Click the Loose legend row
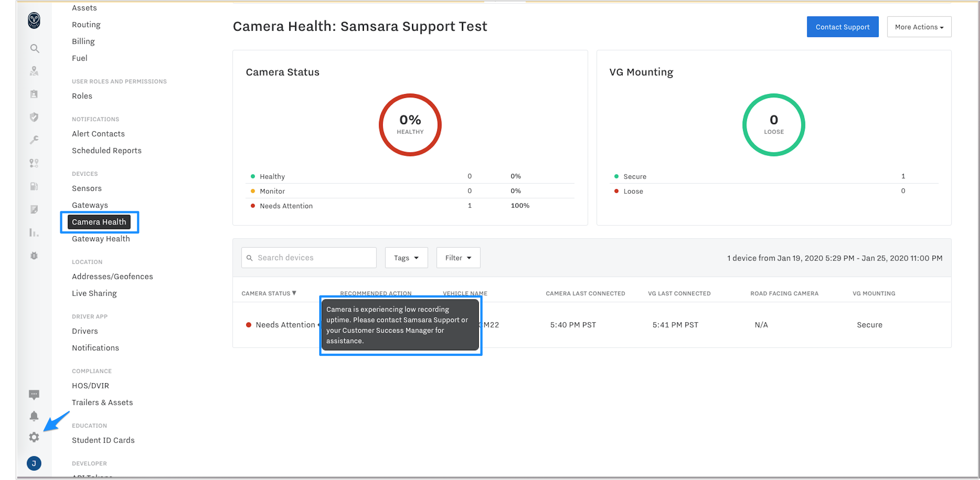 774,191
